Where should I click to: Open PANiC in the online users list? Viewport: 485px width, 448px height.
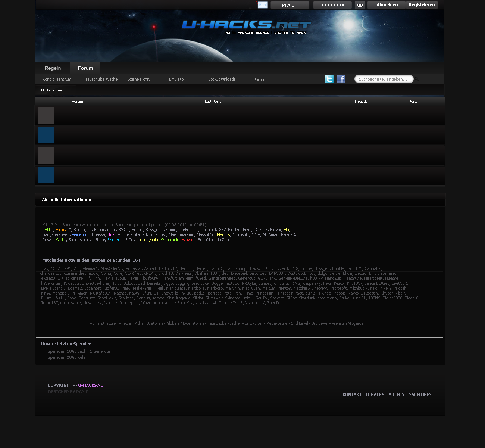point(48,230)
